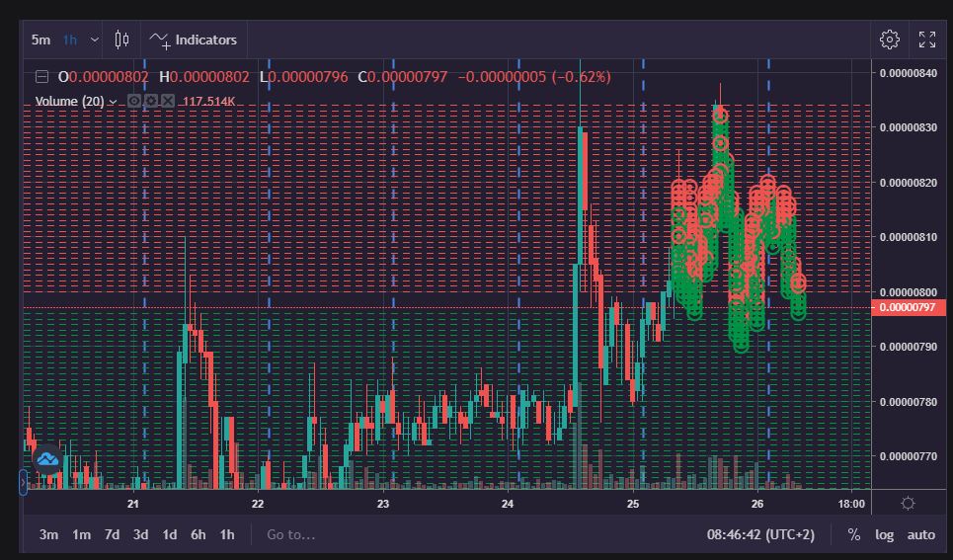Click the current price label 0.00000797

click(908, 308)
